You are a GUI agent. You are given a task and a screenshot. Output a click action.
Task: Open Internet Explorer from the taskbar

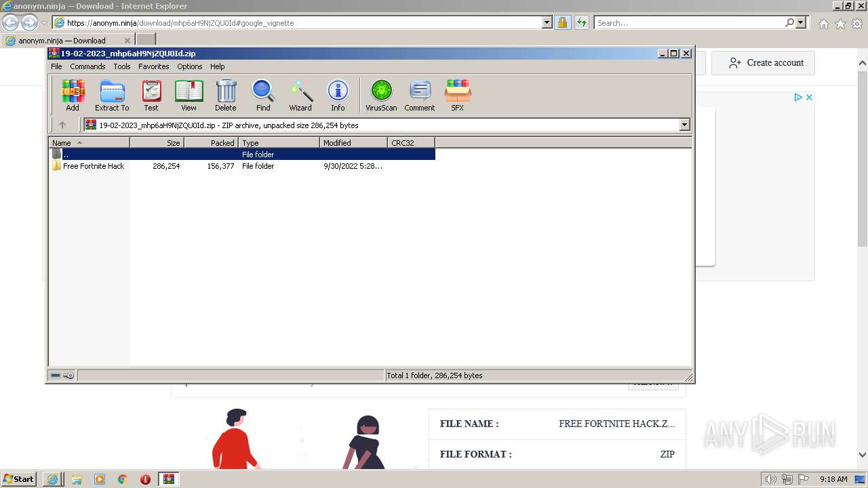coord(52,479)
